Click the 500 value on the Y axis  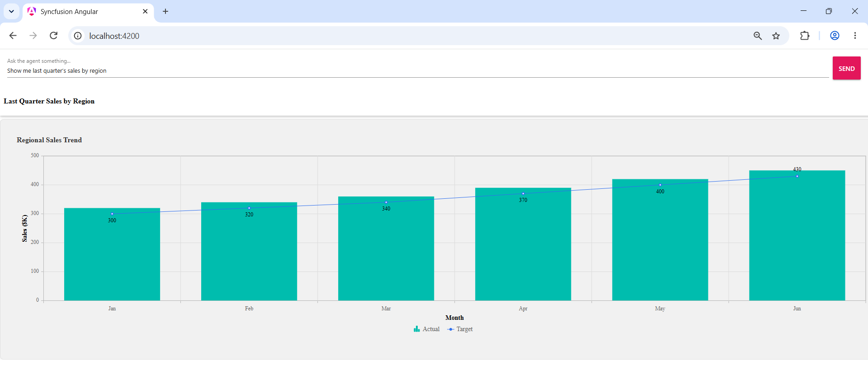point(35,155)
